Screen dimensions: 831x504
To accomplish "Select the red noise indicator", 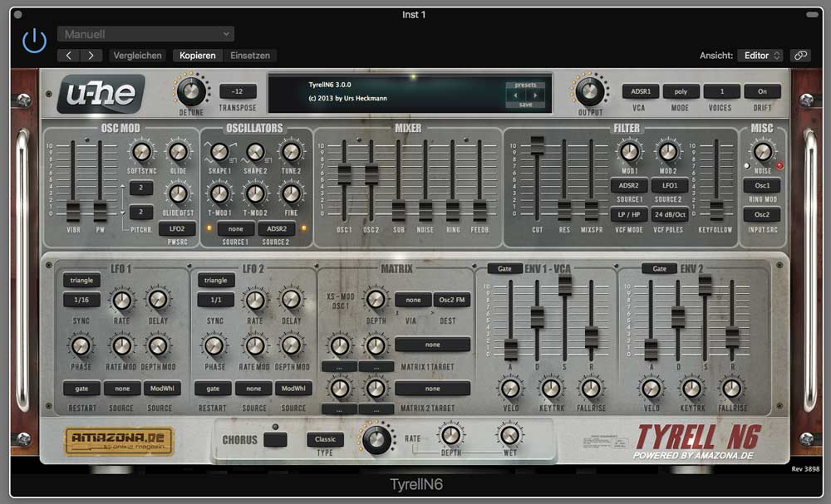I will (x=779, y=166).
